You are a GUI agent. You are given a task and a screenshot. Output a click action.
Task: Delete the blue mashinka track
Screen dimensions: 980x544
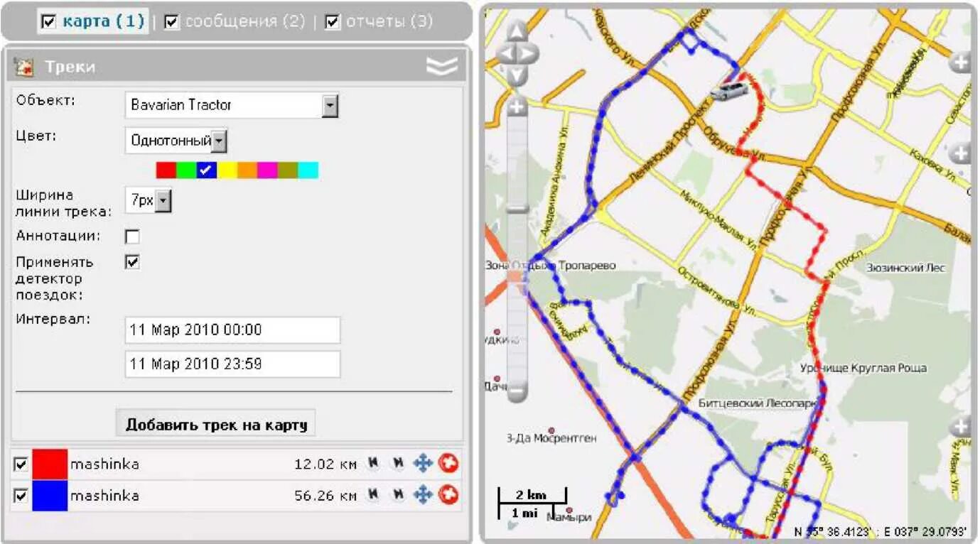tap(448, 494)
